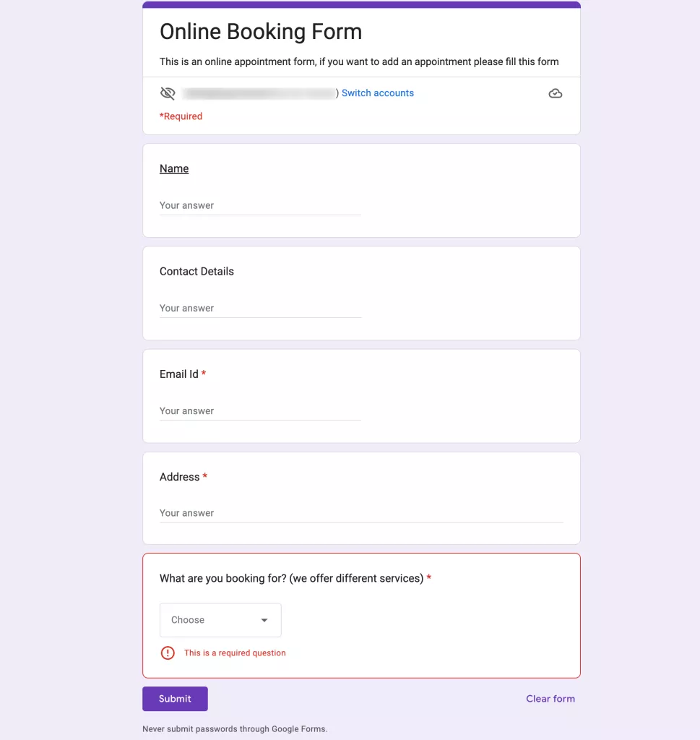Click the Switch accounts link
700x740 pixels.
tap(377, 92)
